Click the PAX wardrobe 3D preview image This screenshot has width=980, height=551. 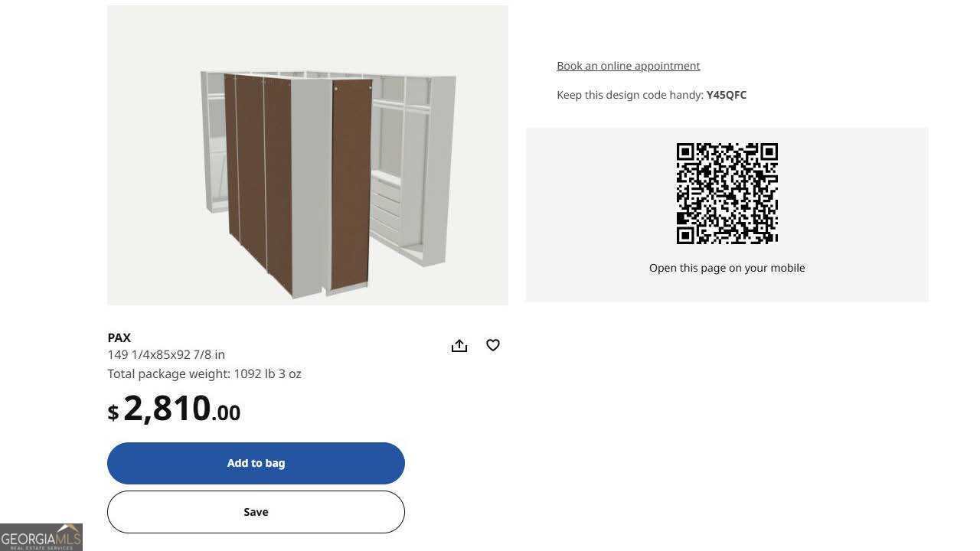308,155
